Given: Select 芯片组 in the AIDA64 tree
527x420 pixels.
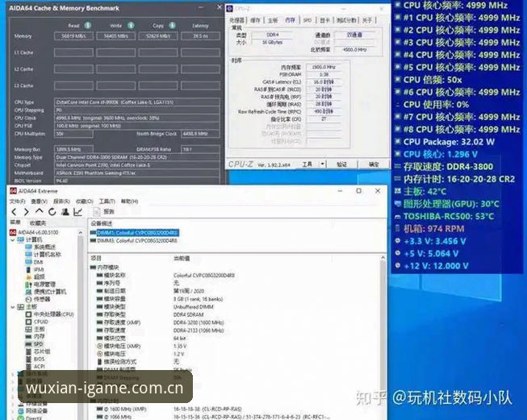Looking at the screenshot, I should click(38, 351).
